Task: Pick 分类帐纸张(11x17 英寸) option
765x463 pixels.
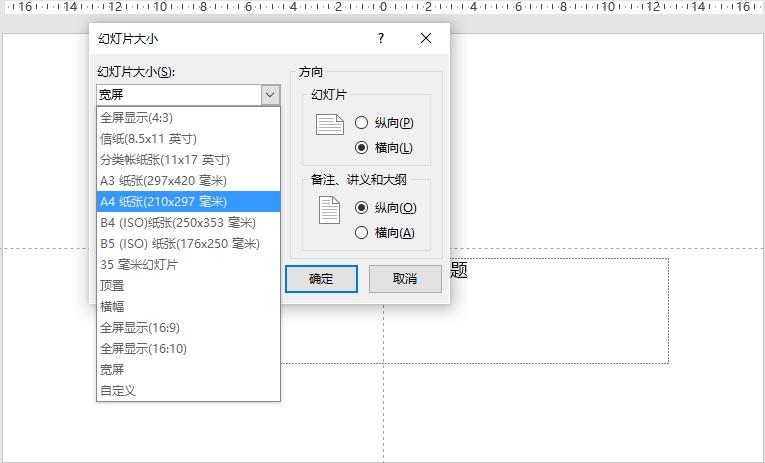Action: point(188,160)
